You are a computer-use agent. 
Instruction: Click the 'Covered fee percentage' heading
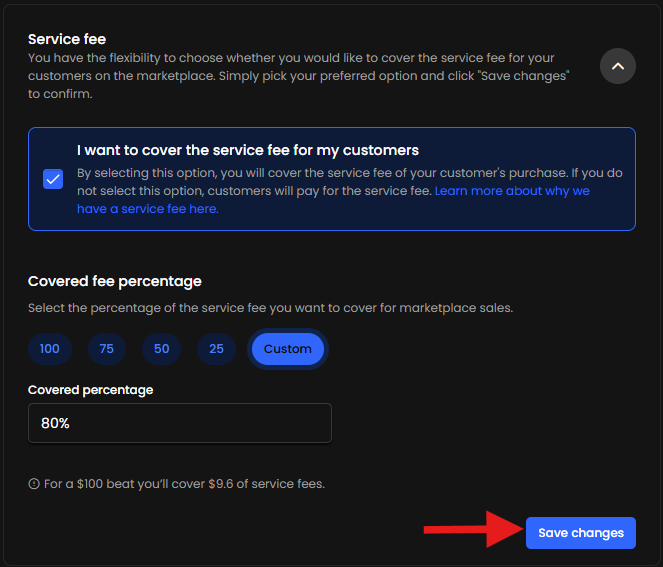115,281
